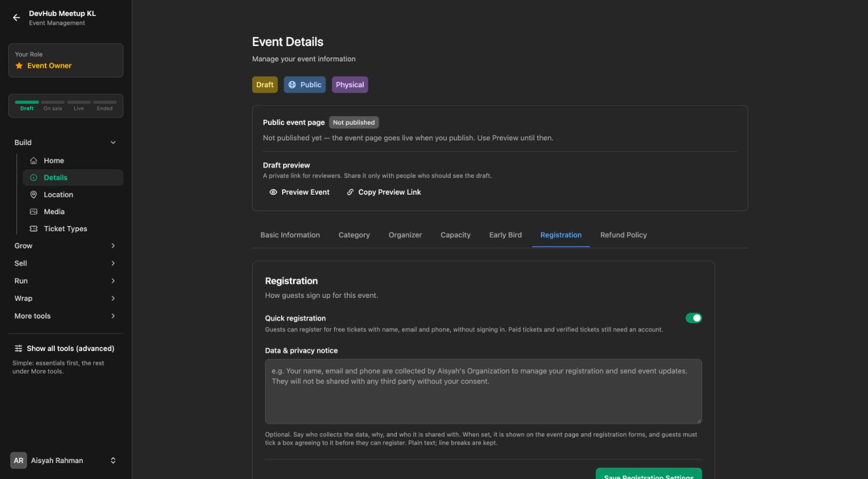Open the Category tab

click(354, 235)
